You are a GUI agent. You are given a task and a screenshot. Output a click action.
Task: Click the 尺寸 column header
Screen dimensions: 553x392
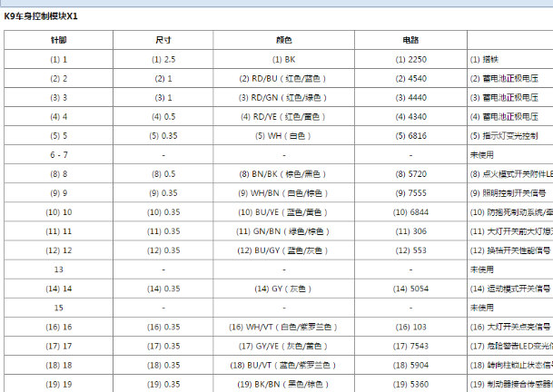tap(163, 40)
